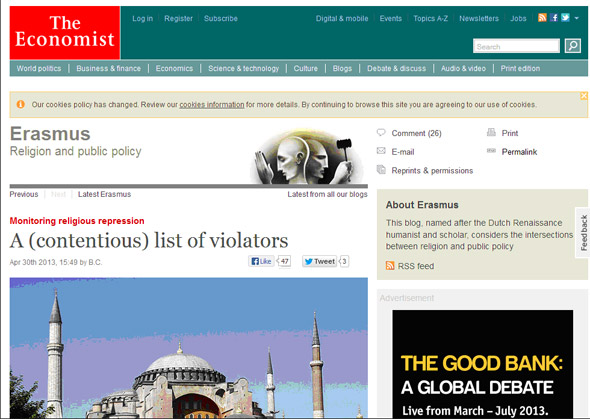Like the article on Facebook
Viewport: 590px width, 419px height.
261,261
